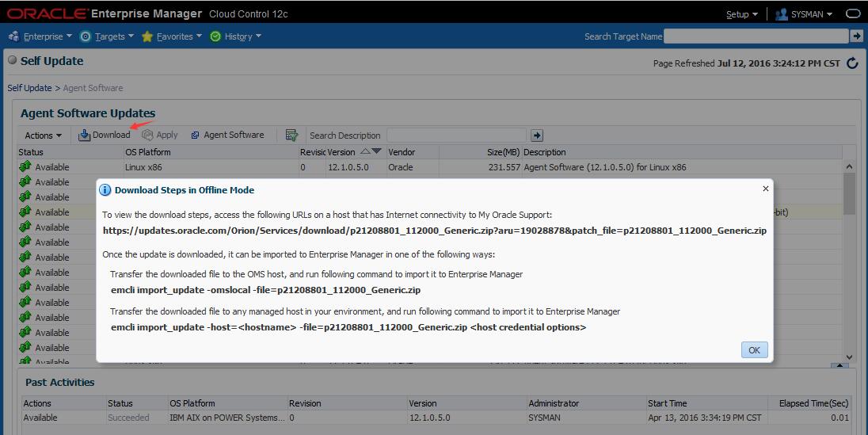The image size is (868, 435).
Task: Click the export table icon beside Search Description
Action: (x=291, y=135)
